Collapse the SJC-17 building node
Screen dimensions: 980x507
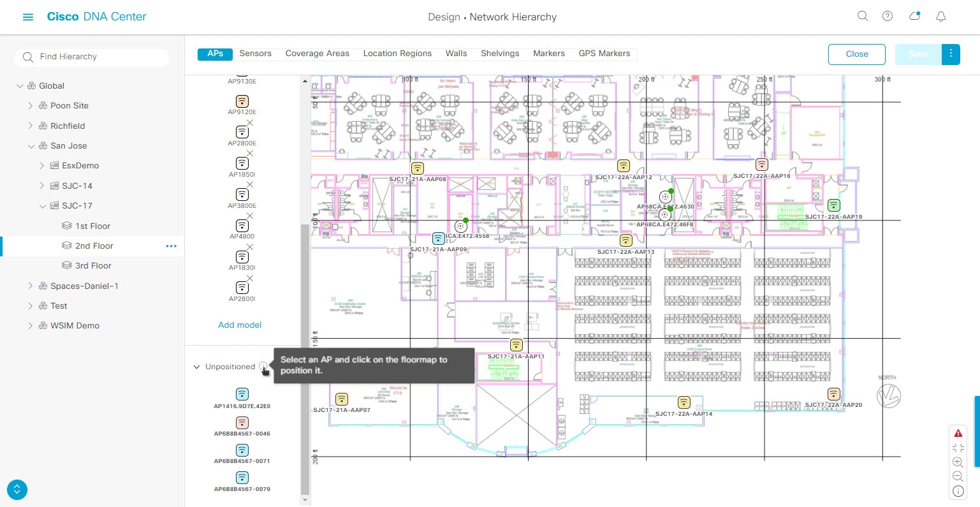(42, 206)
